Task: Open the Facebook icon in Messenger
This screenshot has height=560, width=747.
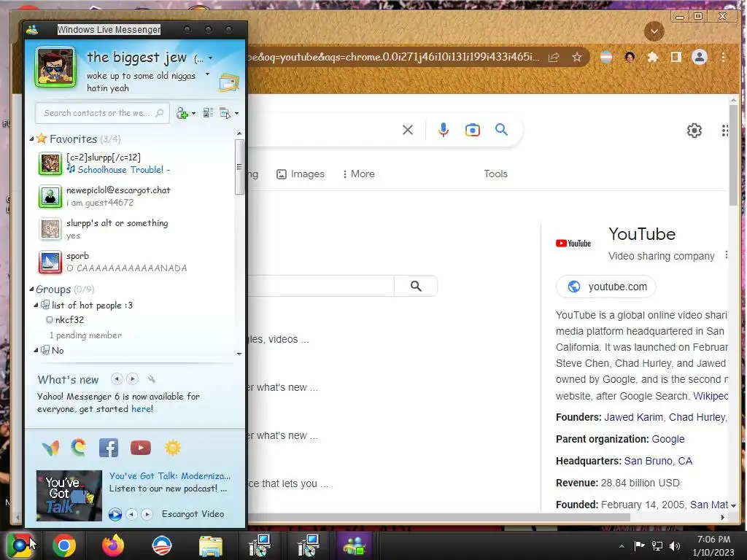Action: click(x=109, y=448)
